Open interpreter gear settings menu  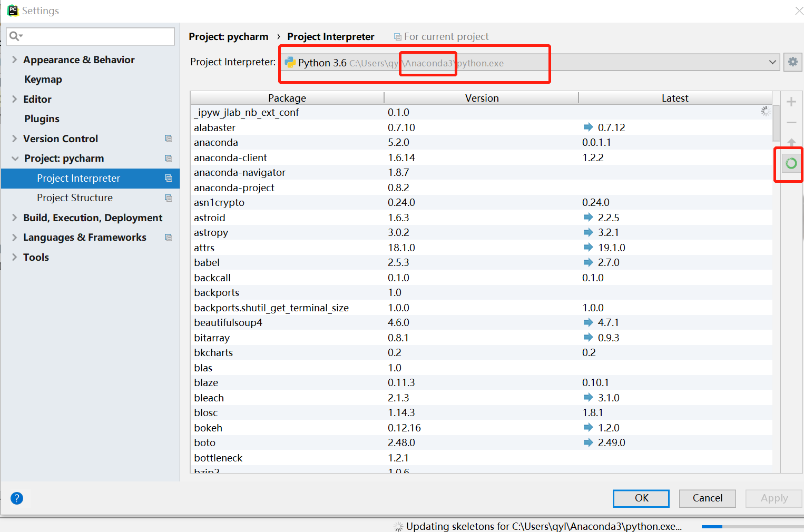pyautogui.click(x=792, y=62)
